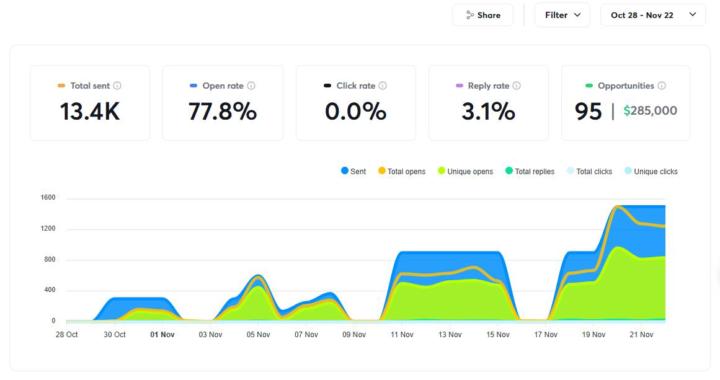Click the black marker beside Click rate
The width and height of the screenshot is (720, 380).
point(327,85)
